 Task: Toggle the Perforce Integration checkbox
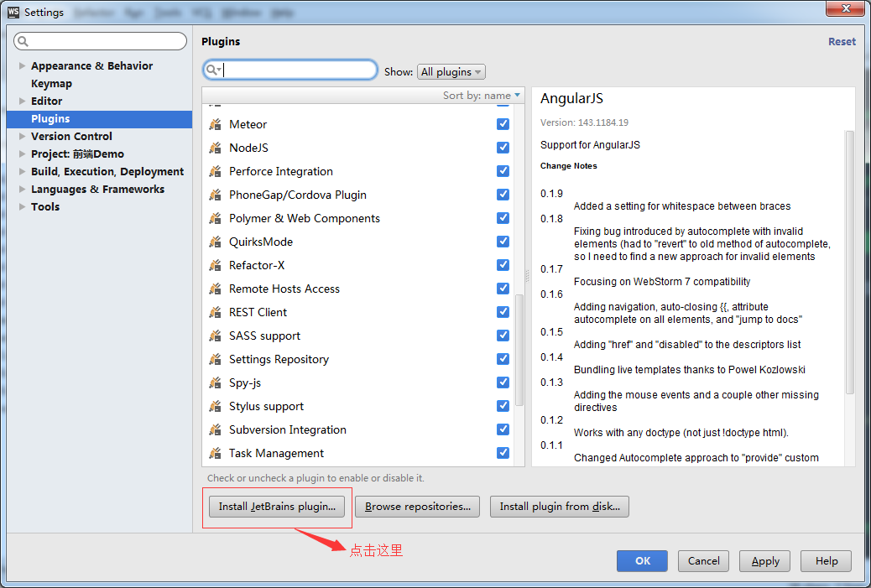(503, 170)
